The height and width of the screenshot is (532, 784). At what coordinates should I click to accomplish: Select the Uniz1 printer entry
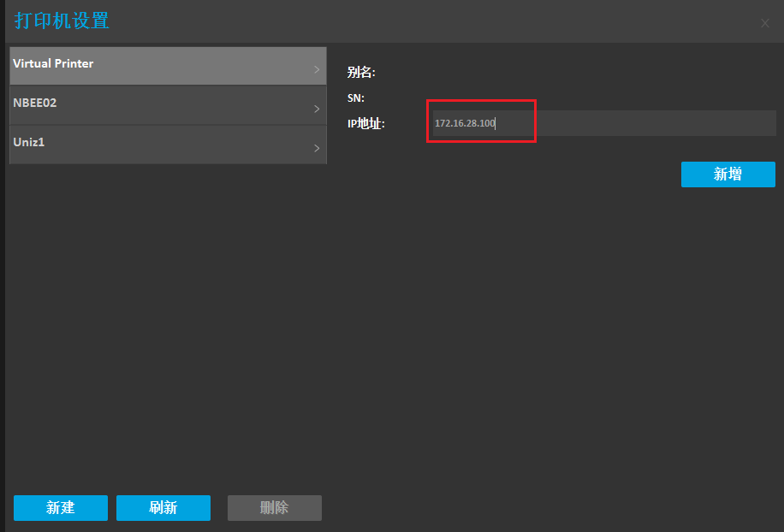coord(168,145)
